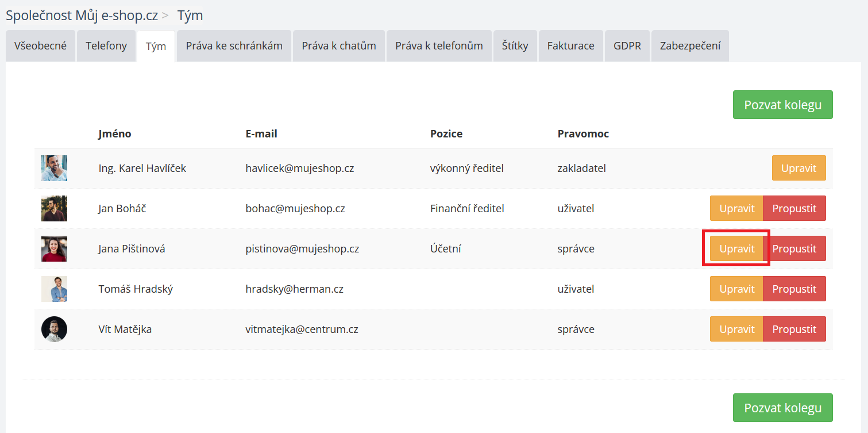Click Jan Boháč's profile picture
Viewport: 868px width, 433px height.
point(54,209)
